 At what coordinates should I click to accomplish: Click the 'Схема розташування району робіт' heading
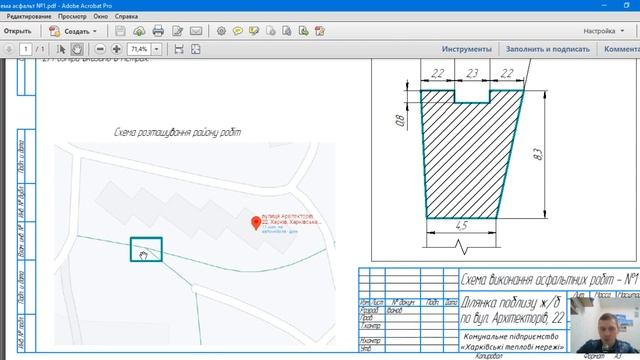(x=178, y=132)
